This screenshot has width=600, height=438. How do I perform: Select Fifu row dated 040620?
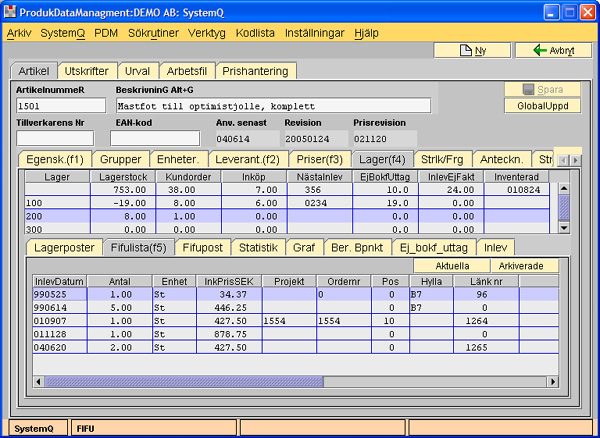295,347
